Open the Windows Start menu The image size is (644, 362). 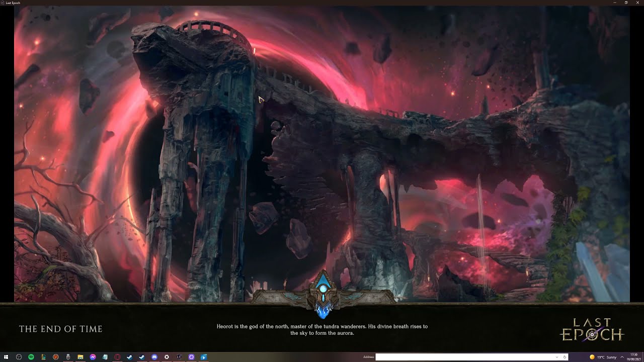click(6, 357)
